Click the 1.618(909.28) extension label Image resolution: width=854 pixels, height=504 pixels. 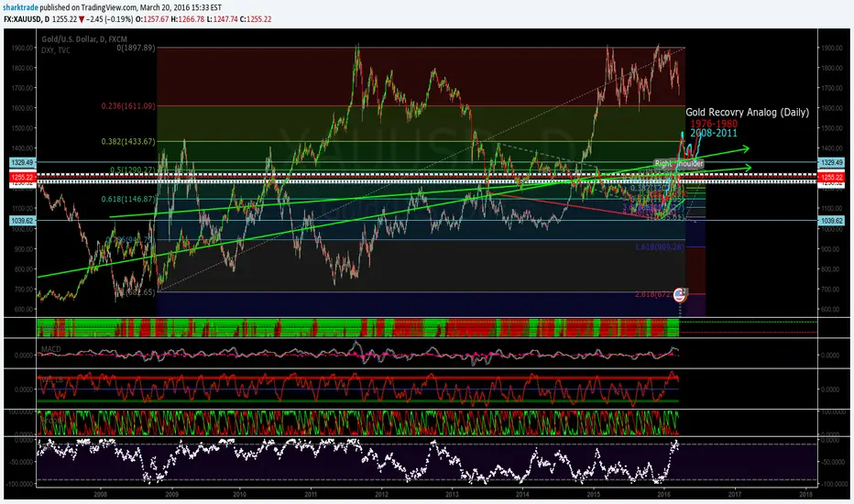(660, 247)
